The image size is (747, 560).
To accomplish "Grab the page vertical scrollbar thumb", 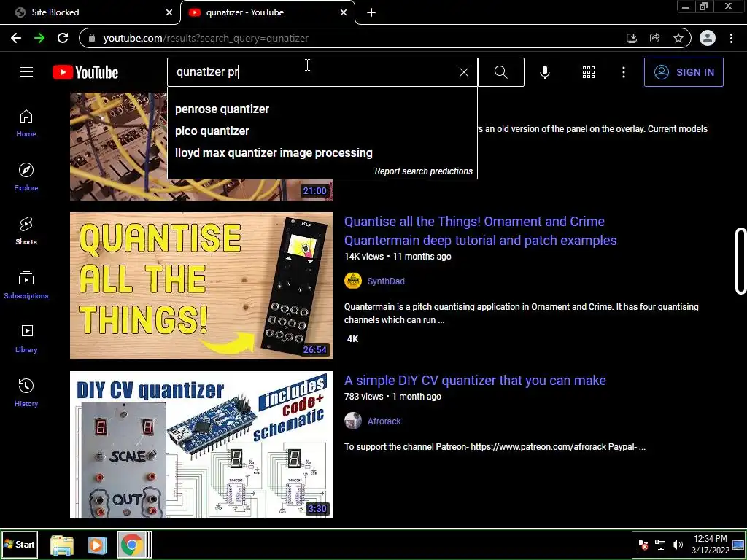I will pyautogui.click(x=741, y=261).
